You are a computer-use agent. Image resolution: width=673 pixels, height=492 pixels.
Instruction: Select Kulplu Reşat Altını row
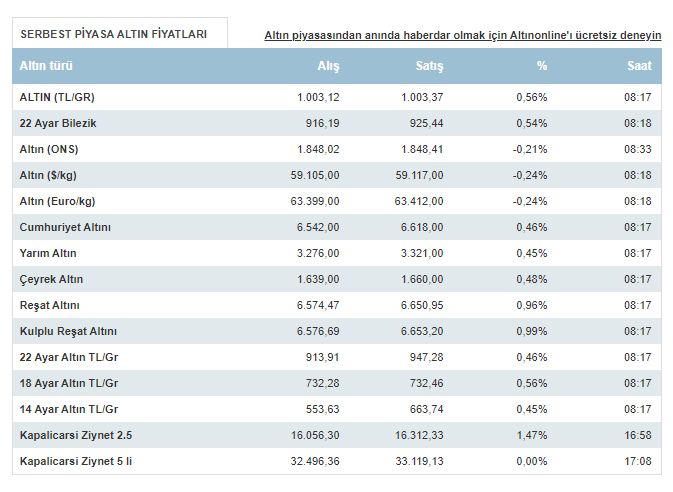(x=337, y=331)
